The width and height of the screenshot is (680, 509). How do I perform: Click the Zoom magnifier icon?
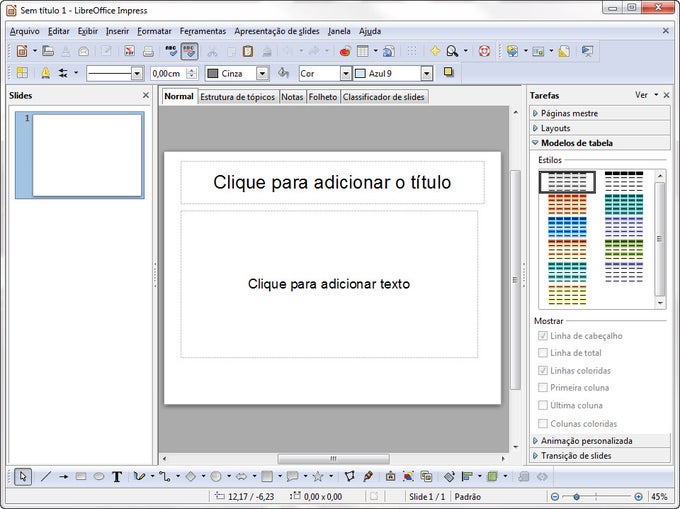click(x=452, y=51)
